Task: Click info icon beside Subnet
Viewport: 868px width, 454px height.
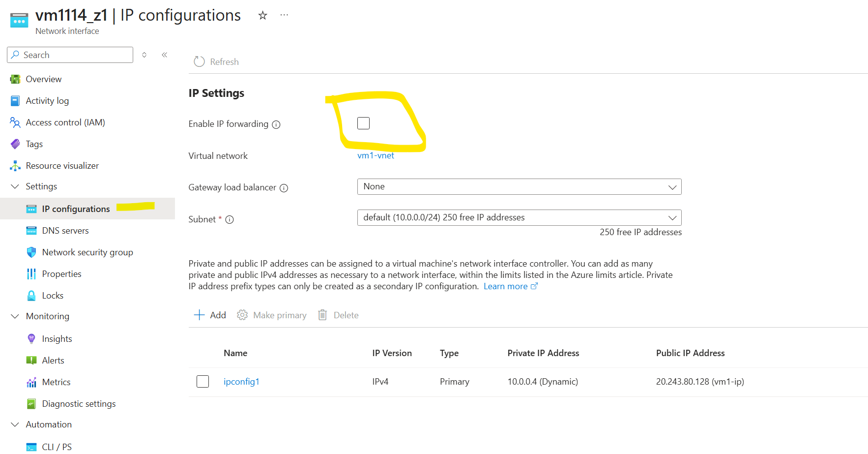Action: [230, 220]
